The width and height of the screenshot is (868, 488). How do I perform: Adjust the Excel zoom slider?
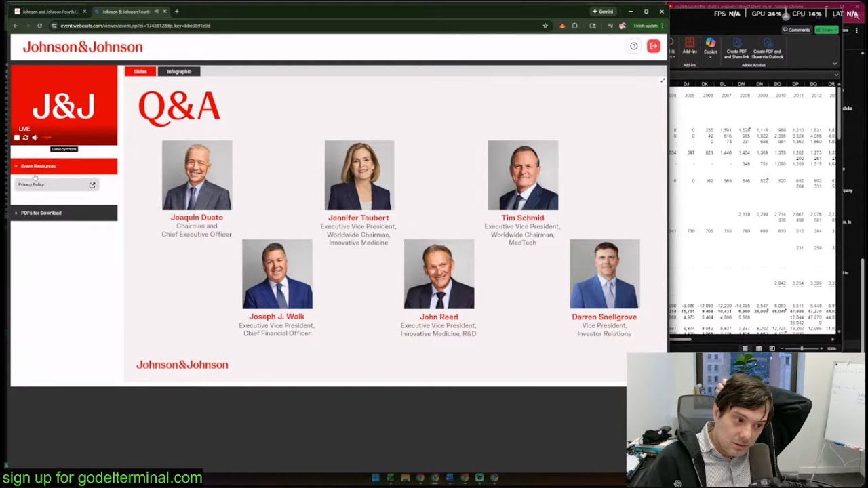pyautogui.click(x=803, y=348)
